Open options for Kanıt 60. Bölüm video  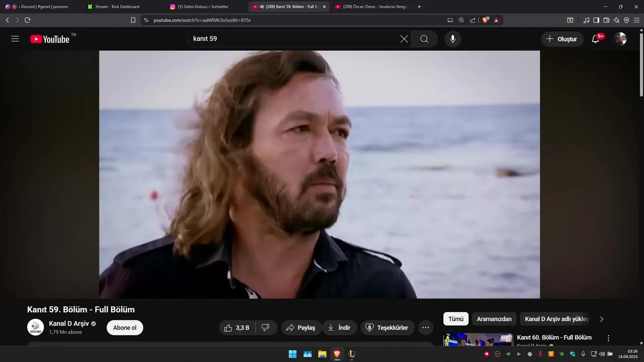(x=608, y=338)
